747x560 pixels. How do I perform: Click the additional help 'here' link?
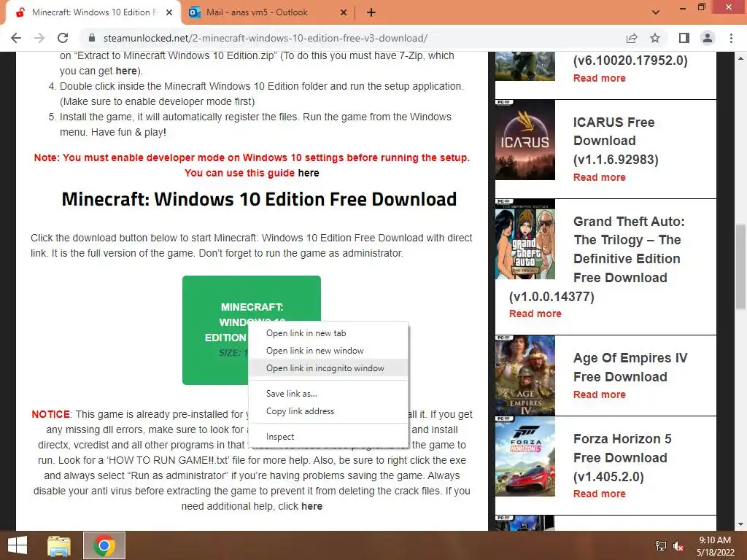click(x=311, y=506)
